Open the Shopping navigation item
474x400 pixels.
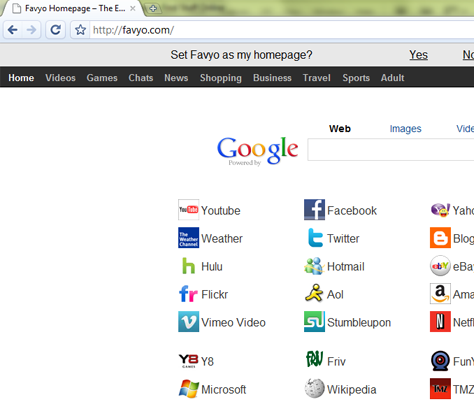coord(221,78)
